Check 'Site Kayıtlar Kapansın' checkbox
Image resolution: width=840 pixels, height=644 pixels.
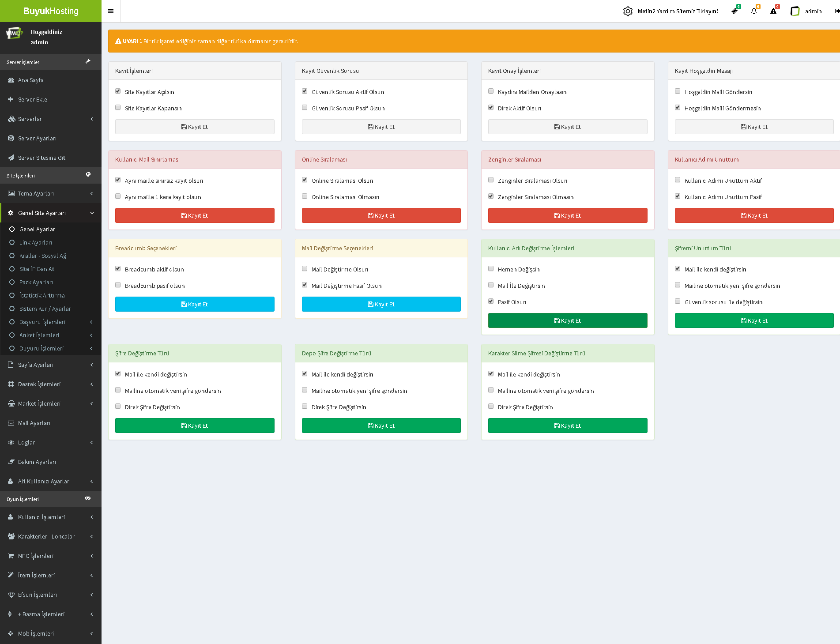pos(118,107)
